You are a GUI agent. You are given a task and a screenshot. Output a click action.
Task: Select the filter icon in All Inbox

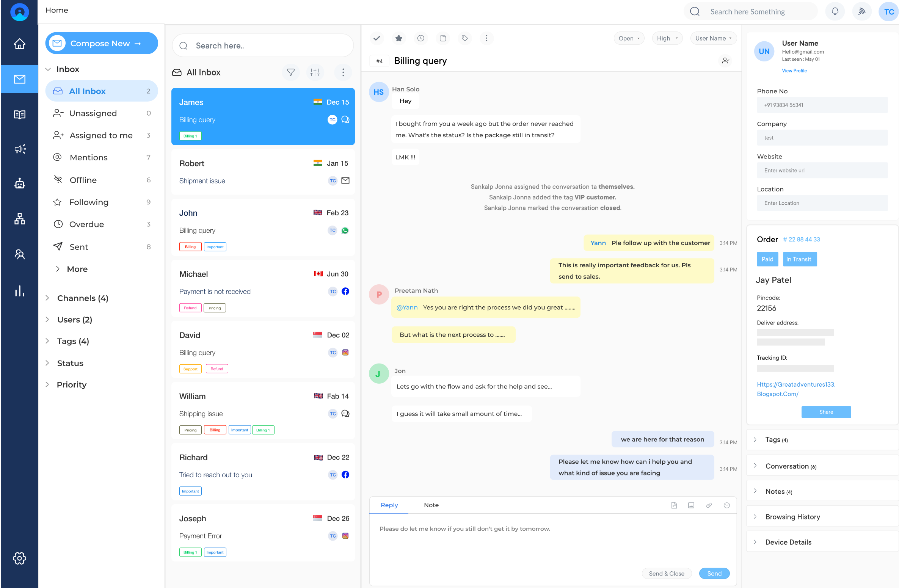[x=291, y=73]
